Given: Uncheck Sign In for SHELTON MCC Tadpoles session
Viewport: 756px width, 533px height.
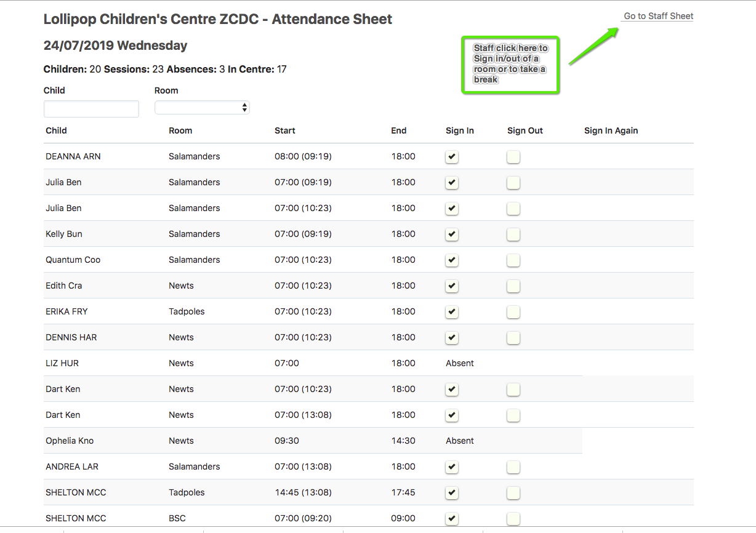Looking at the screenshot, I should pos(452,493).
